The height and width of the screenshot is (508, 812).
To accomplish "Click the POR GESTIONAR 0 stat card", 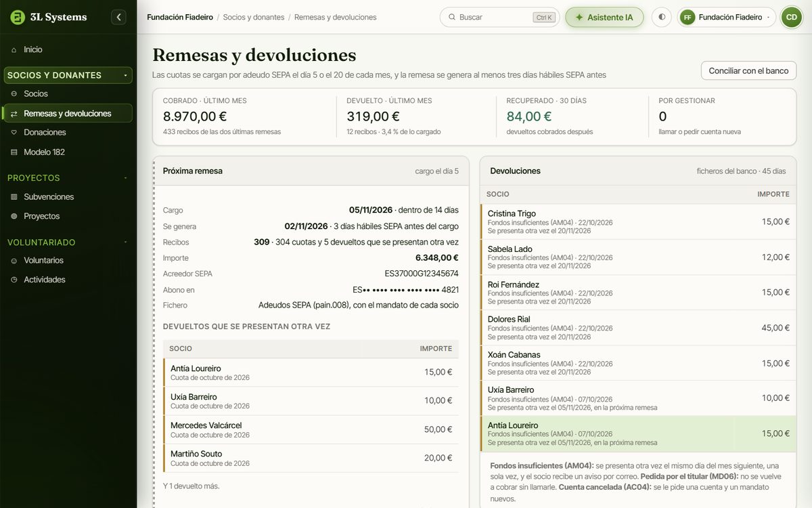I will [722, 117].
